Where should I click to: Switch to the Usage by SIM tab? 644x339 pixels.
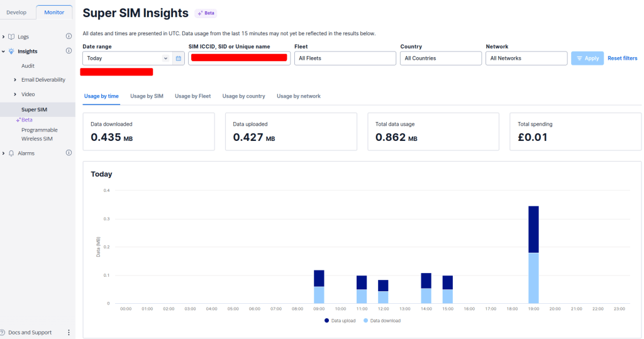click(147, 96)
